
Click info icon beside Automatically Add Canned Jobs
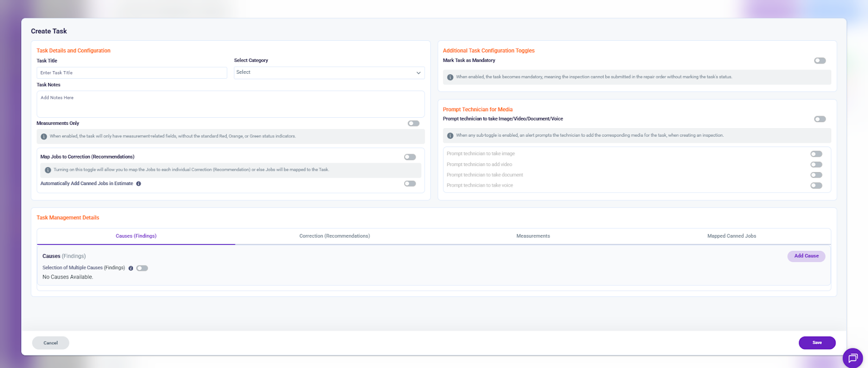click(138, 184)
